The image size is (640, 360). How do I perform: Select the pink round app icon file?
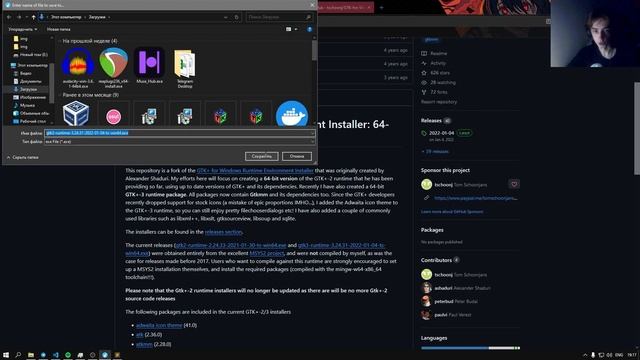point(113,117)
